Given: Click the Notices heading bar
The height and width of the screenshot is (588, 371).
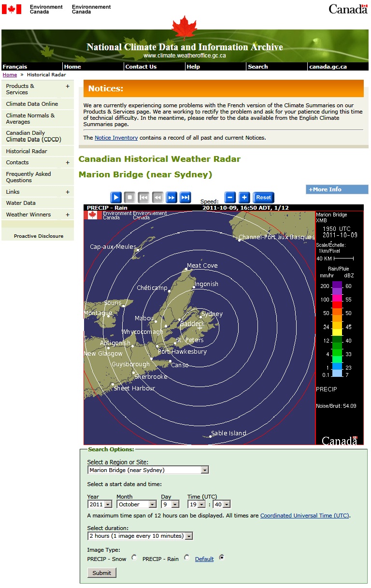Looking at the screenshot, I should [223, 88].
